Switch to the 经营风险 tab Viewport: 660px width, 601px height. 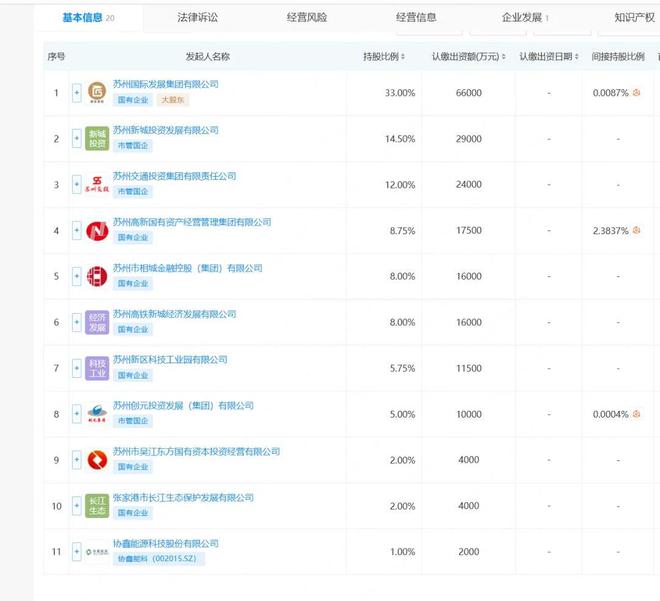click(x=307, y=18)
